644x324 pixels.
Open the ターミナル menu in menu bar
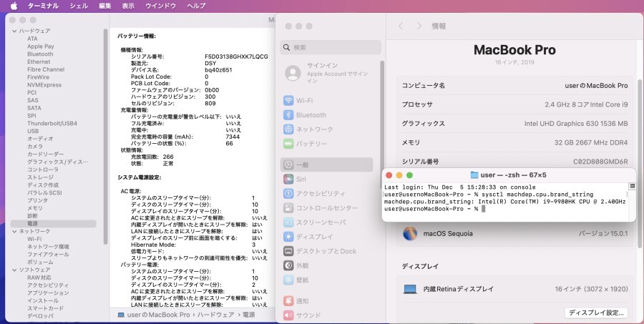tap(43, 6)
